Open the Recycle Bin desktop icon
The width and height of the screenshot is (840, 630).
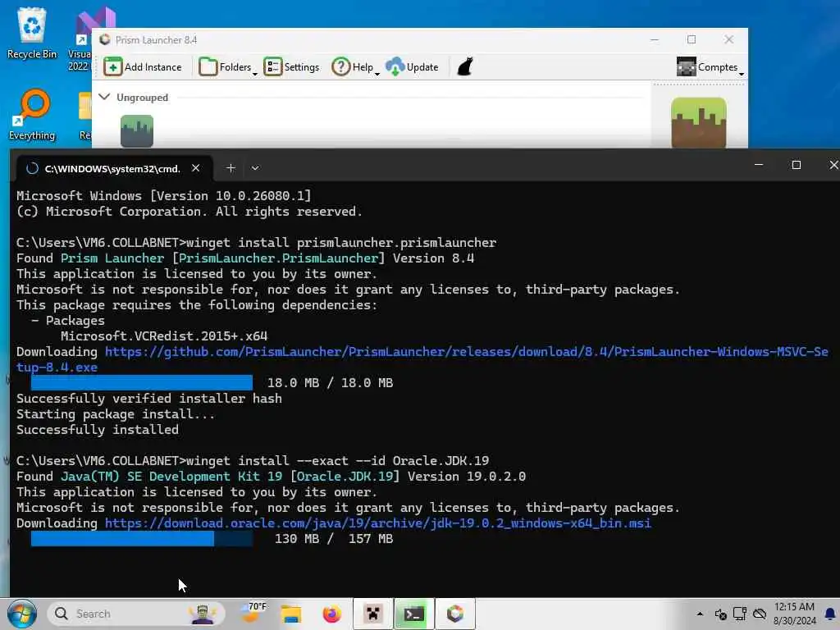coord(32,33)
